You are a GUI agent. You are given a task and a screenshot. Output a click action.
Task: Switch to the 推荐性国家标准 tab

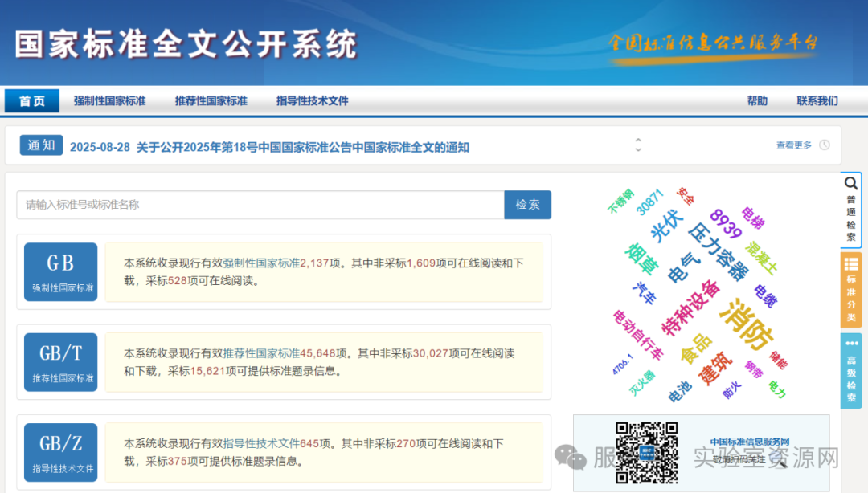click(x=211, y=101)
